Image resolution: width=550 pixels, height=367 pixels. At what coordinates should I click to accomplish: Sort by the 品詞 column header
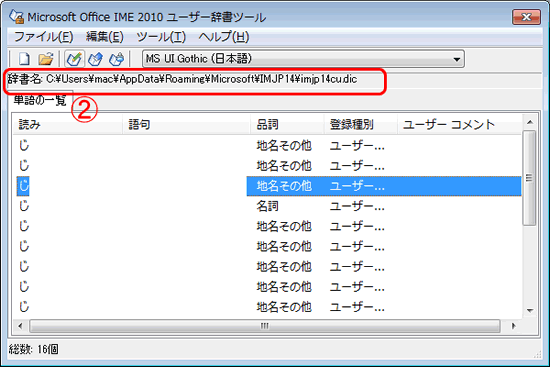pos(288,124)
